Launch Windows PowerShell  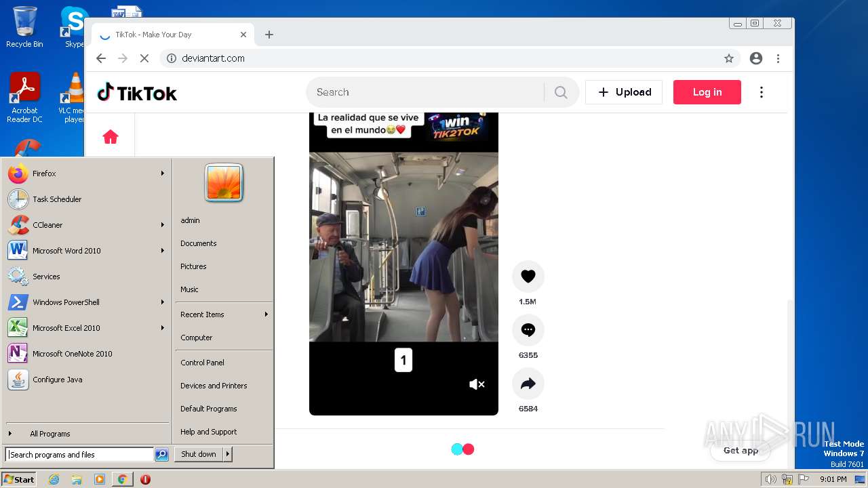pyautogui.click(x=87, y=302)
